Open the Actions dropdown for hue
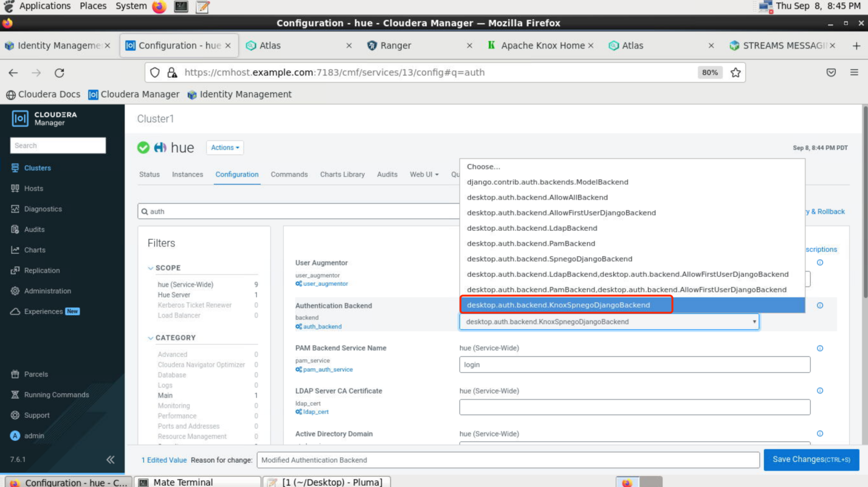Viewport: 868px width, 487px height. 225,148
